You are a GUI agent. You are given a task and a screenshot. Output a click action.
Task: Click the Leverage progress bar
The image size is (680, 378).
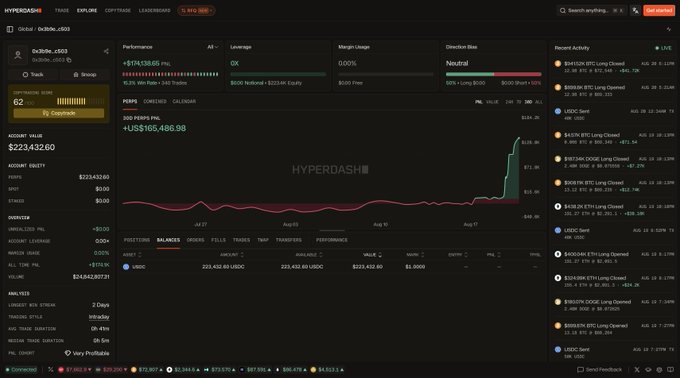(278, 75)
